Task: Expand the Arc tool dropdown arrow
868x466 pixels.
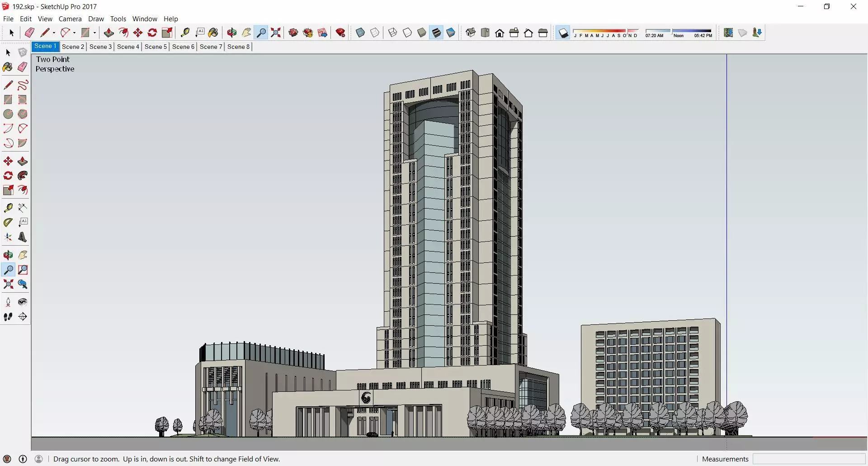Action: tap(74, 33)
